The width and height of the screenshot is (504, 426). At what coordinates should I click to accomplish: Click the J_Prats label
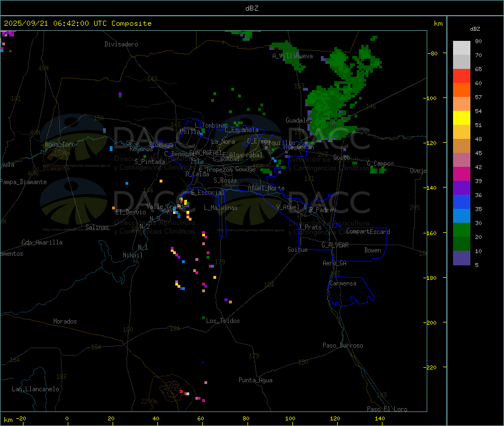tap(310, 227)
